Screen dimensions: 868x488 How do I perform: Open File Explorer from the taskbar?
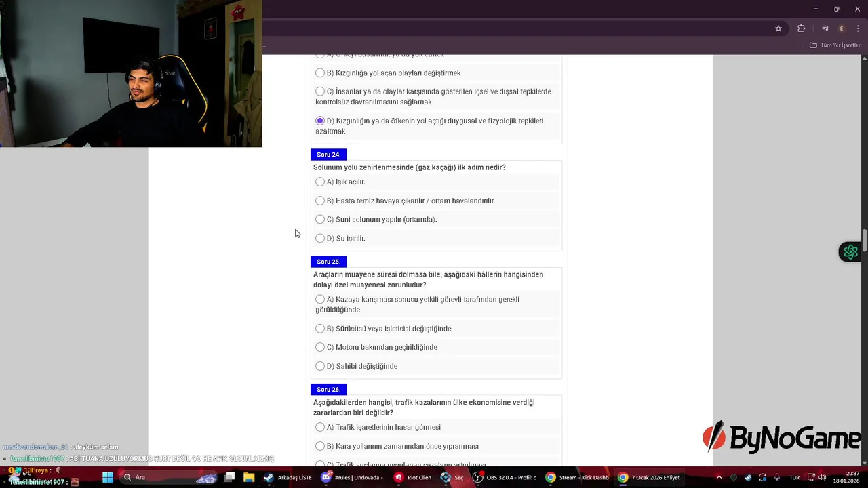249,477
